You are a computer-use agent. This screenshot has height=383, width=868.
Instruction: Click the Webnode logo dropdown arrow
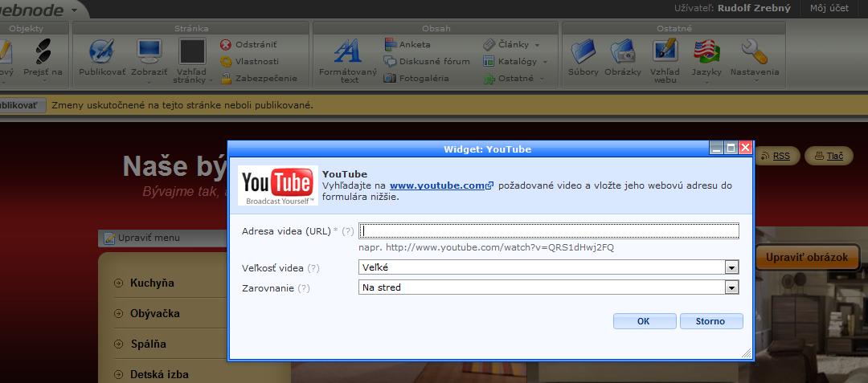(x=75, y=10)
